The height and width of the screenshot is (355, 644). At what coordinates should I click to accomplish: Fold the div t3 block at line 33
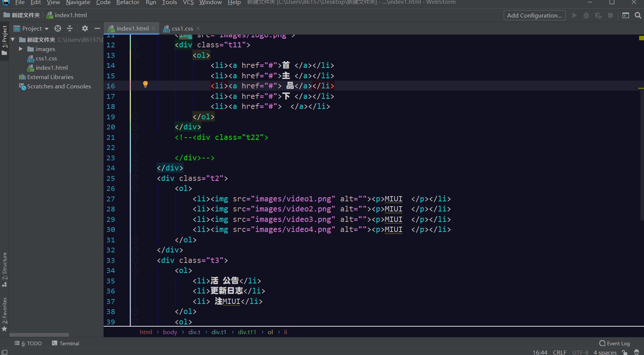coord(135,260)
